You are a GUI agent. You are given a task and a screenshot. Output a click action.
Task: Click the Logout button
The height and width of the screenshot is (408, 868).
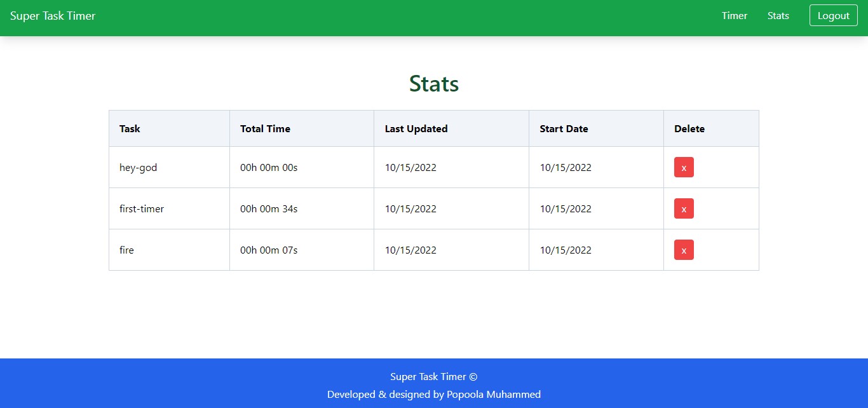833,15
